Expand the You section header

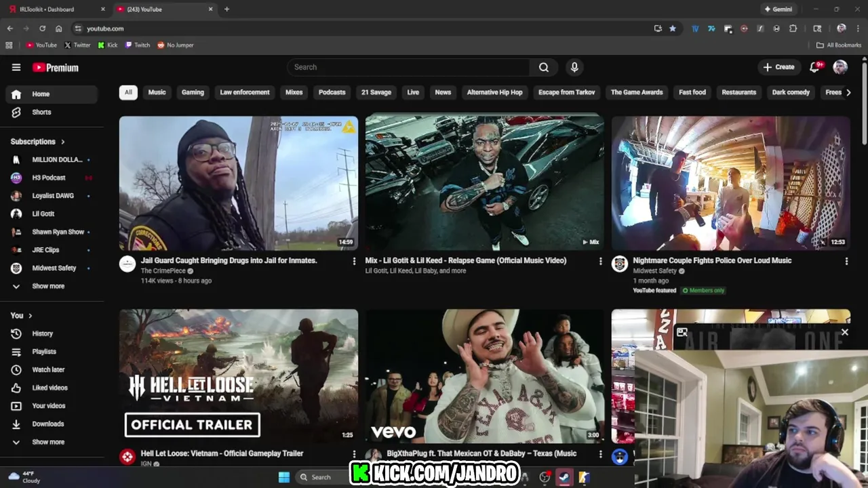coord(22,315)
